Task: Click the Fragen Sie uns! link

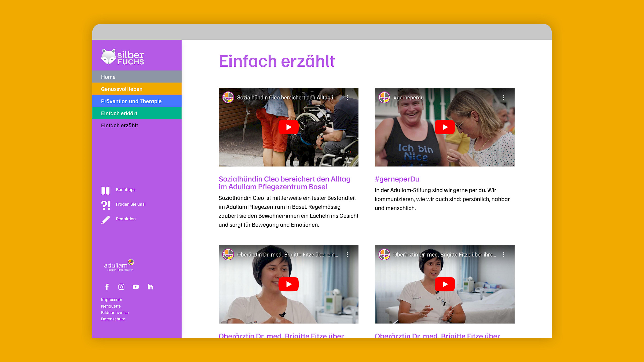Action: pyautogui.click(x=130, y=204)
